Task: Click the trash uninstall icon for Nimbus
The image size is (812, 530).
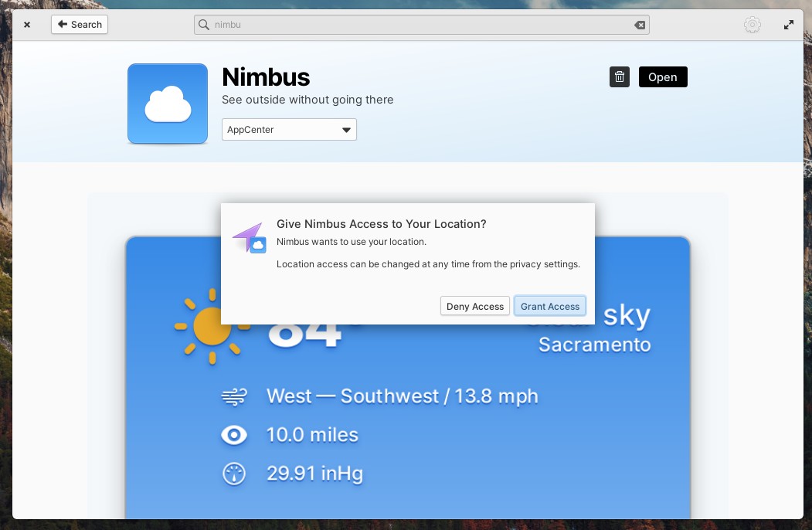Action: 620,77
